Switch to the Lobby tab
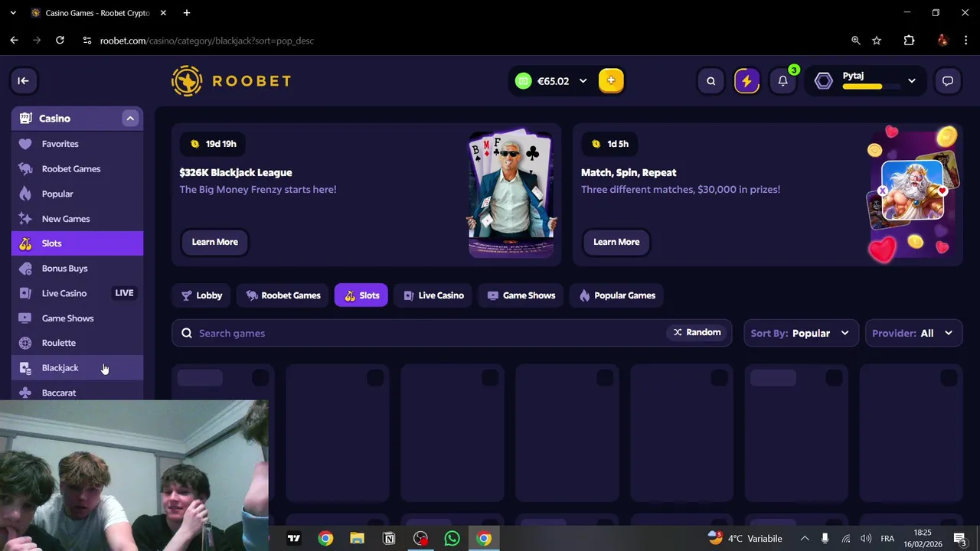 pos(201,295)
